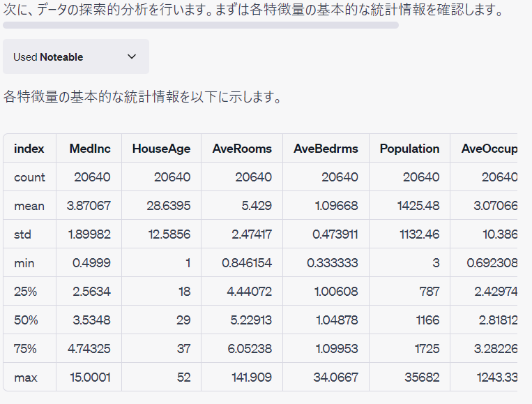Click the Used Noteable plugin label
Image resolution: width=532 pixels, height=404 pixels.
pyautogui.click(x=48, y=57)
